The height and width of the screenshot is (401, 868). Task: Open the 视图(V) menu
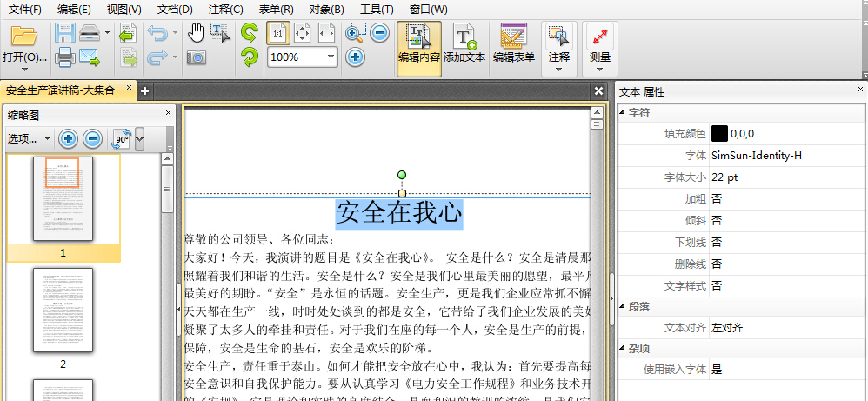124,9
